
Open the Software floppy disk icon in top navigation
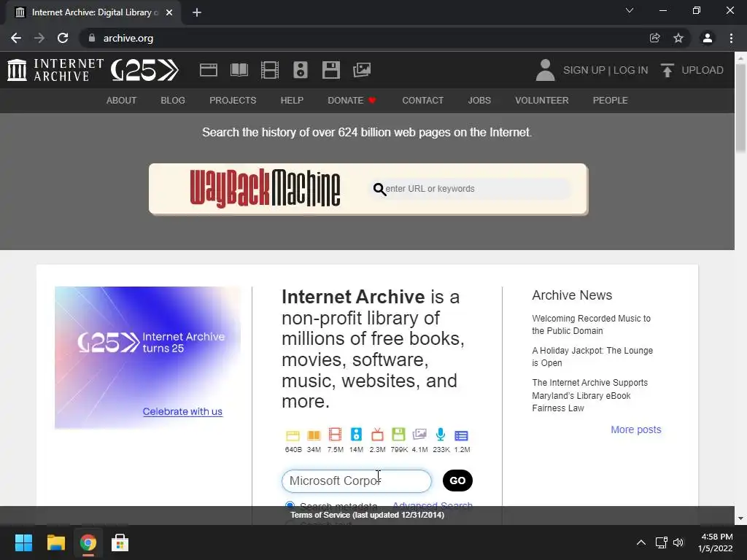tap(330, 70)
